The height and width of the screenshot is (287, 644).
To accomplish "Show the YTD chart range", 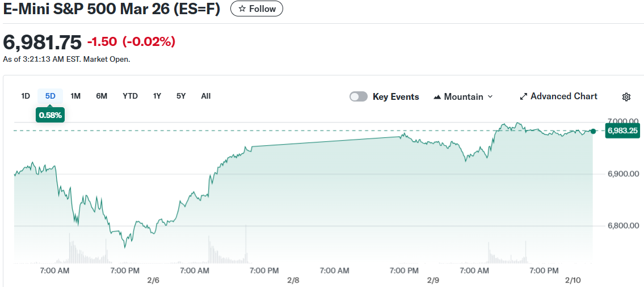I will coord(130,96).
